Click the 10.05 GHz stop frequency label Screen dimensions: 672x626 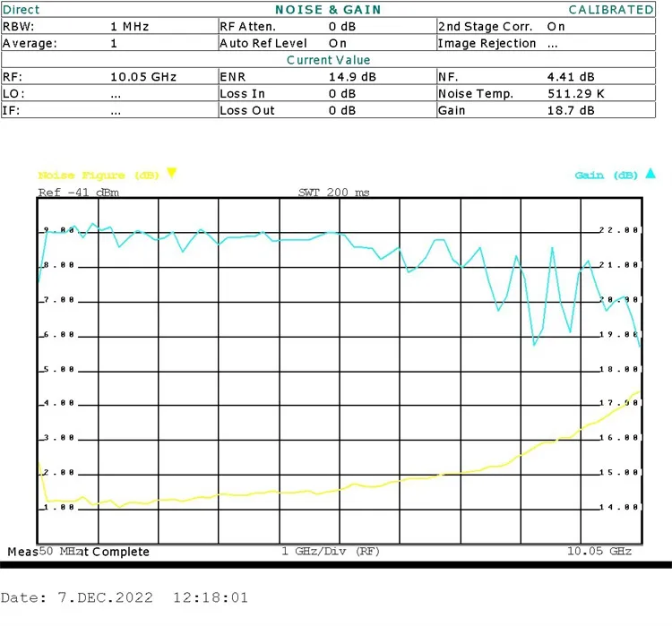pos(599,551)
